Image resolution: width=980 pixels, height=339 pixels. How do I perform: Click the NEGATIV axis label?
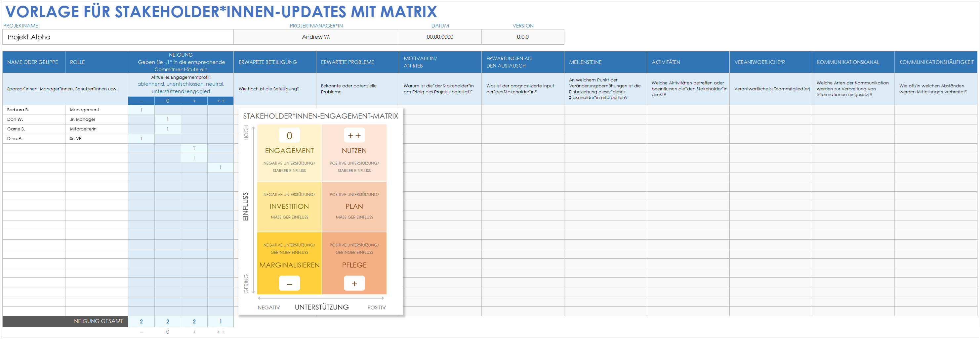269,308
